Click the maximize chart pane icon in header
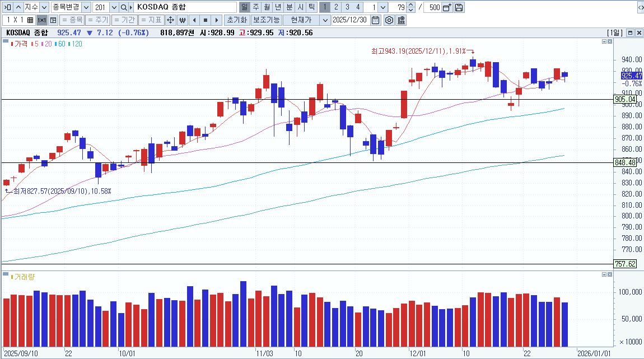 coord(630,32)
